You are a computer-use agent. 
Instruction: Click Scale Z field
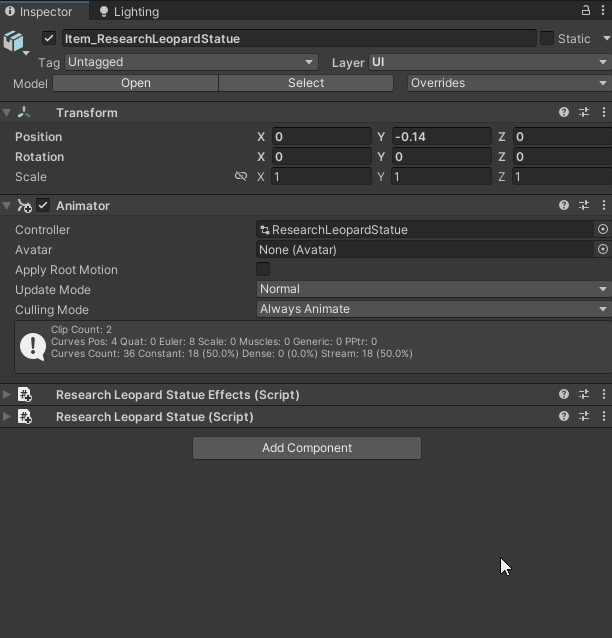pos(562,176)
